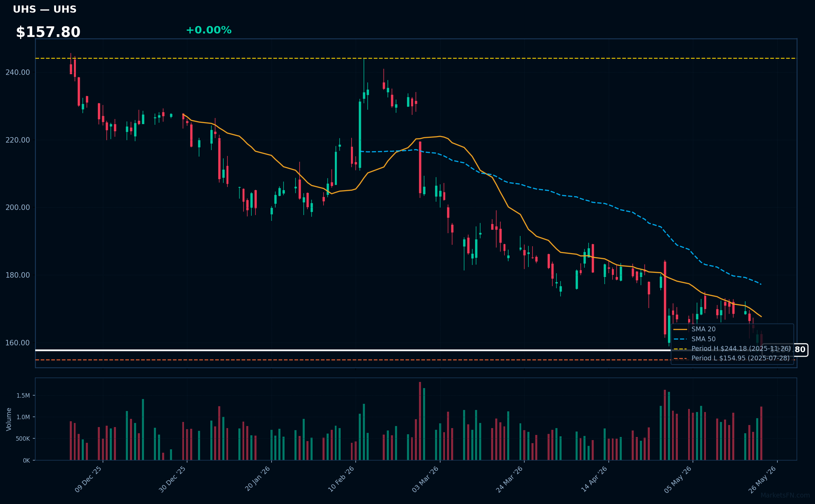Screen dimensions: 815x504
Task: Click the UHS — UHS chart title
Action: tap(44, 9)
